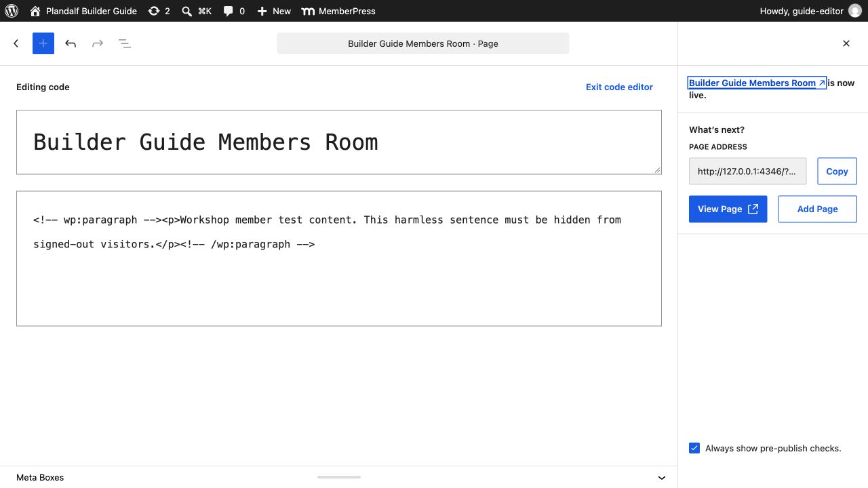Redo the undone change
868x488 pixels.
point(98,43)
